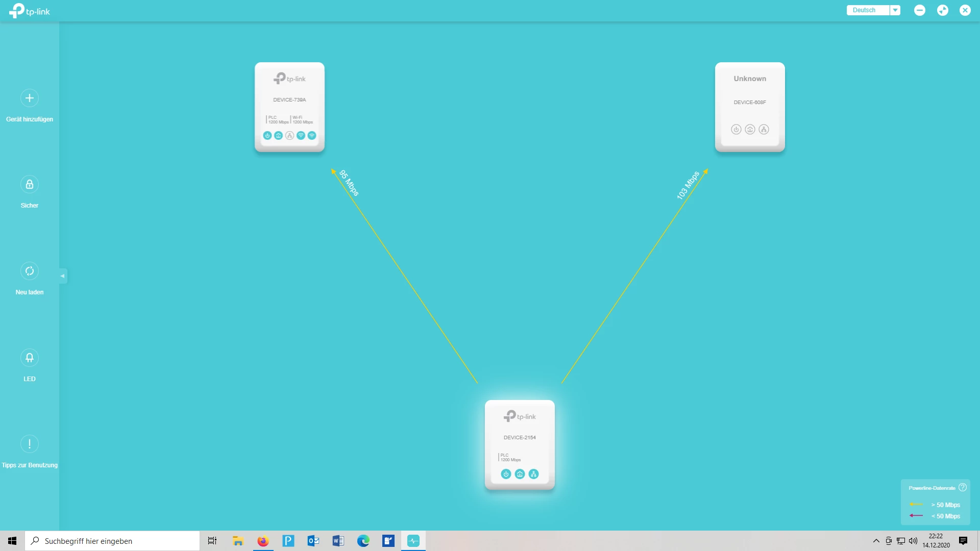Click ethernet network icon on DEVICE-2154
Screen dimensions: 980x551
[533, 474]
